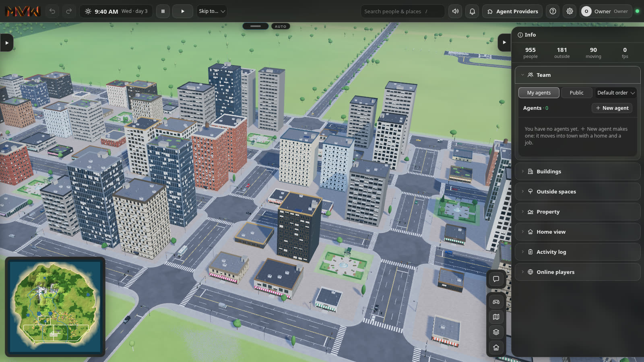Click the 90 moving counter

[x=593, y=53]
